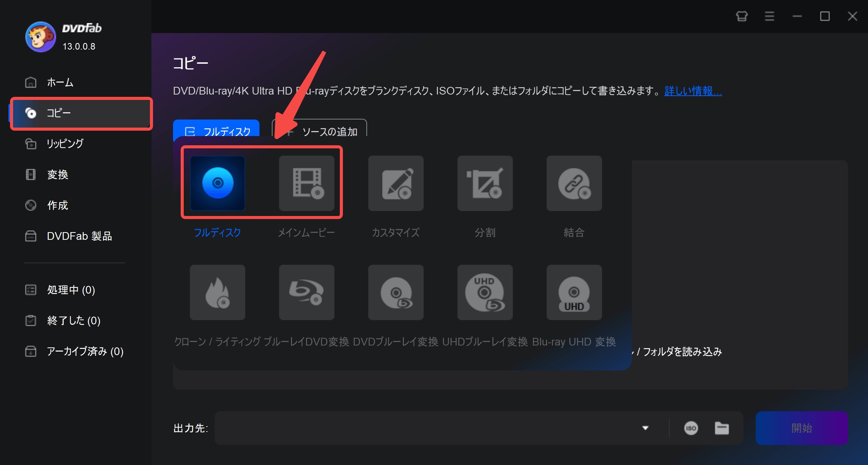Image resolution: width=868 pixels, height=465 pixels.
Task: Click the クローン / ライティング label text
Action: [x=217, y=342]
